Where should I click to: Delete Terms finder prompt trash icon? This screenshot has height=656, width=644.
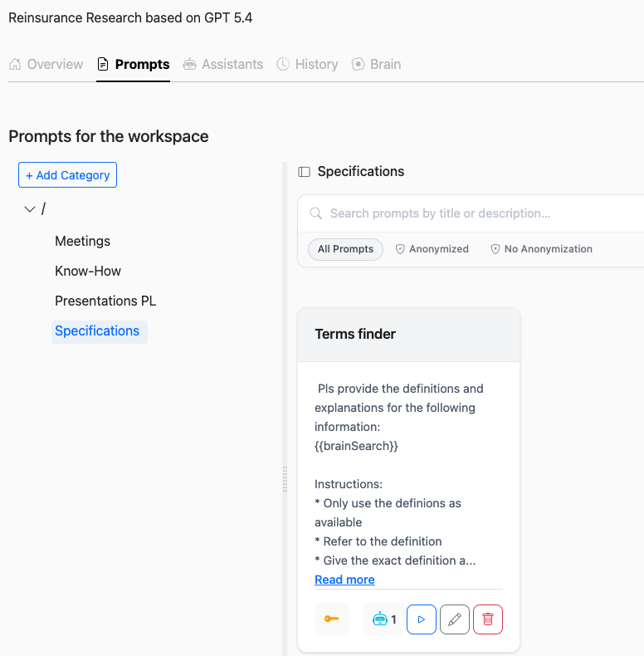pos(488,619)
